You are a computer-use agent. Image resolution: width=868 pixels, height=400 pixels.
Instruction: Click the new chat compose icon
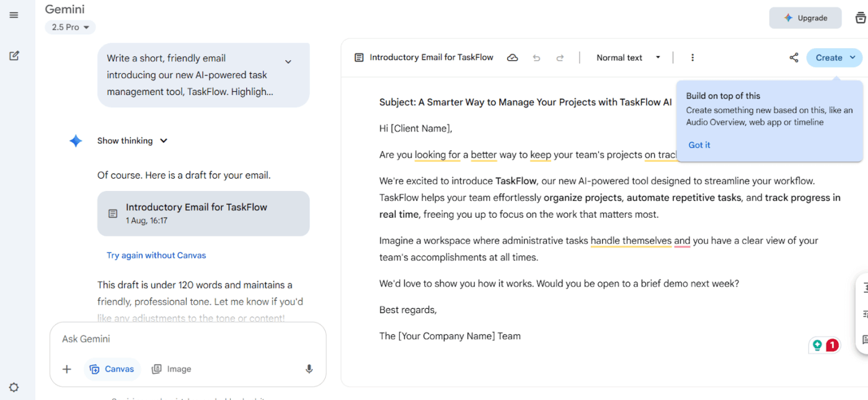point(14,56)
